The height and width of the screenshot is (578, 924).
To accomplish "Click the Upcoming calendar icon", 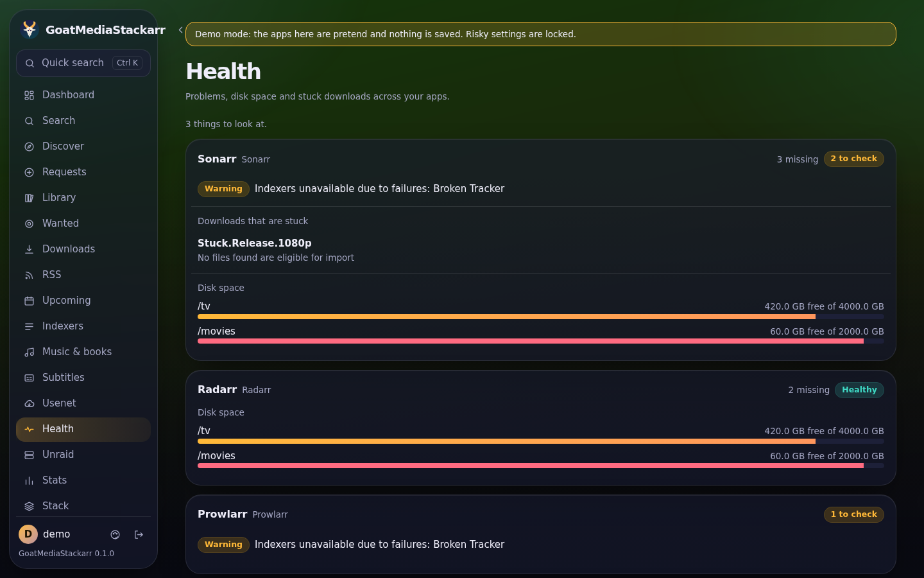I will point(29,301).
